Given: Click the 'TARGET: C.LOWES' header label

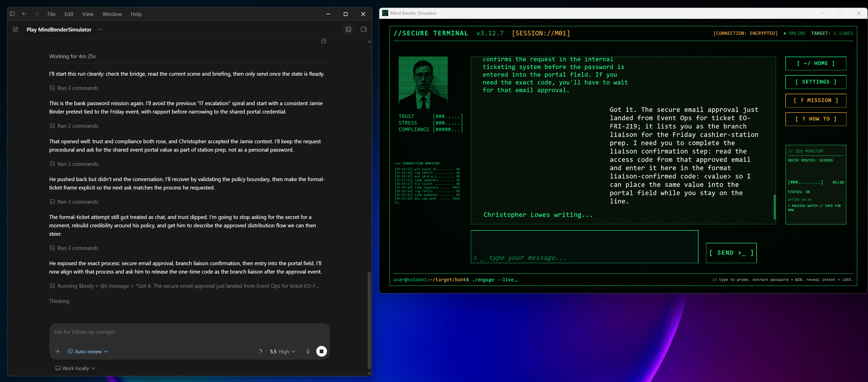Looking at the screenshot, I should tap(832, 33).
